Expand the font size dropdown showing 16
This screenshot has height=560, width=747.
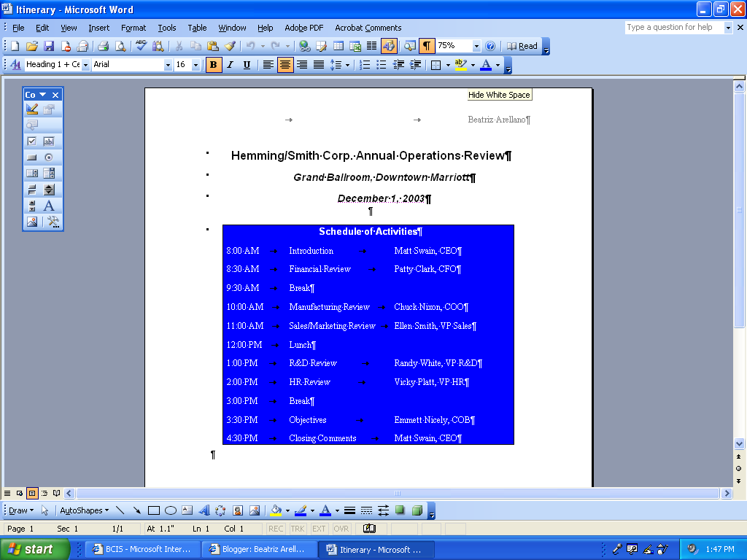tap(196, 65)
